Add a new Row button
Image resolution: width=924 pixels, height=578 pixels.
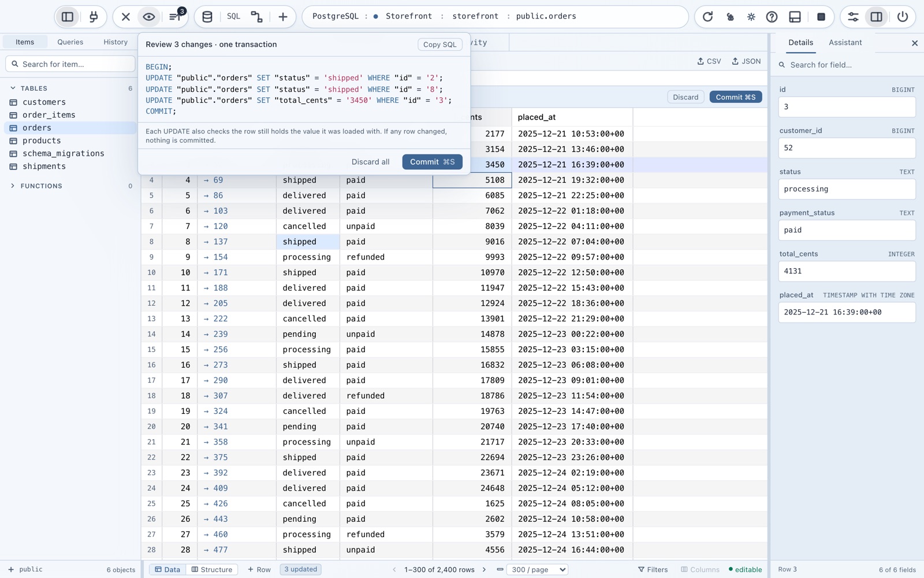[x=259, y=569]
